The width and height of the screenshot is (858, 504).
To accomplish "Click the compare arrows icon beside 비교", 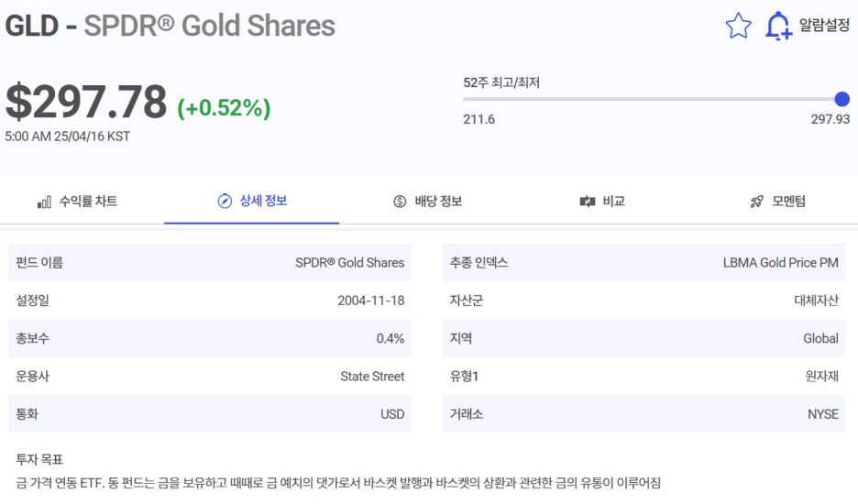I will pos(588,202).
